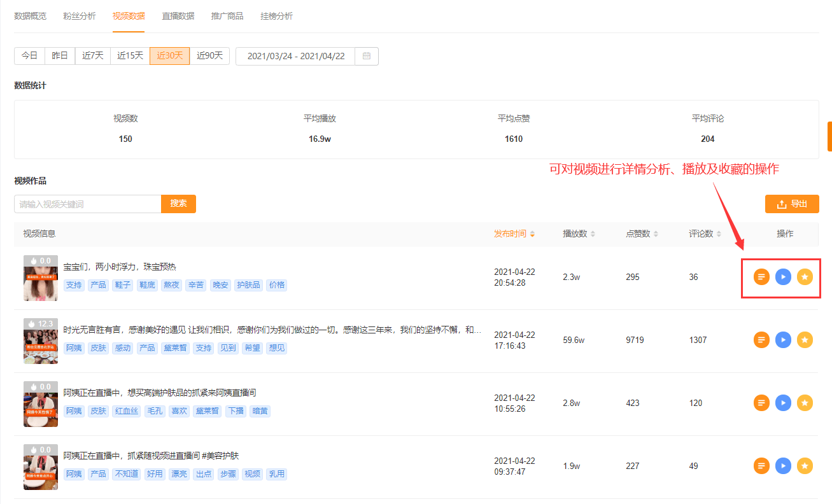The image size is (832, 504).
Task: Click the orange 搜索 button
Action: pyautogui.click(x=178, y=204)
